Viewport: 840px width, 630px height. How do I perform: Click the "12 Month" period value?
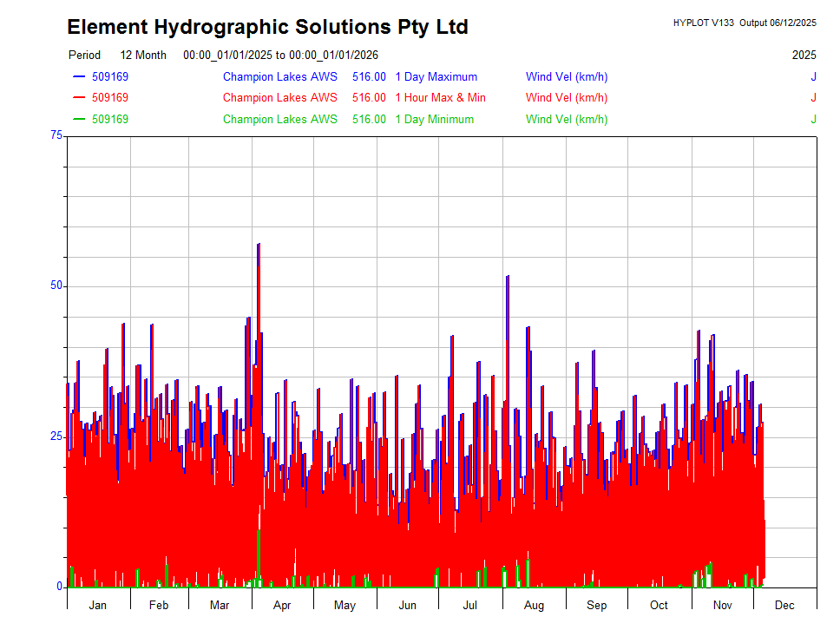click(143, 55)
